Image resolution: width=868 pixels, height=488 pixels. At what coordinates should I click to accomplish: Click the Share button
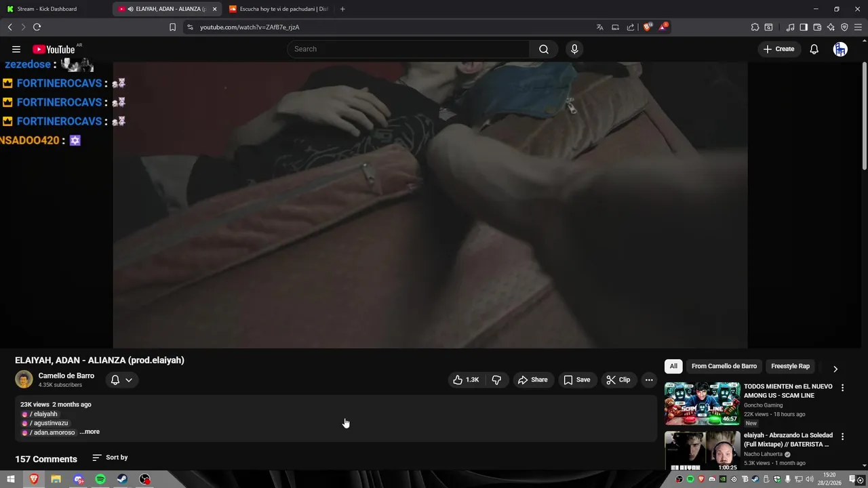pos(532,380)
